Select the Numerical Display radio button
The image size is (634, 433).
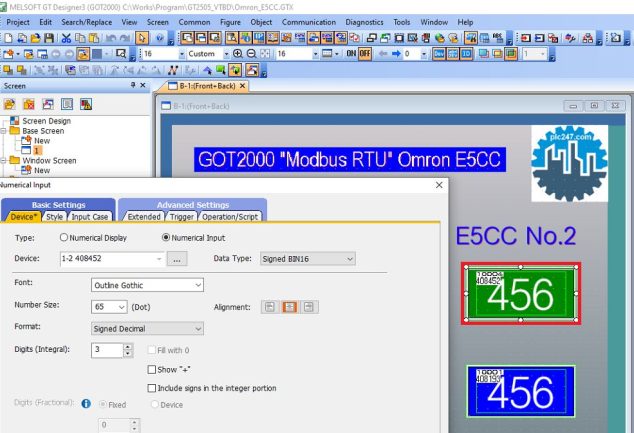point(64,237)
